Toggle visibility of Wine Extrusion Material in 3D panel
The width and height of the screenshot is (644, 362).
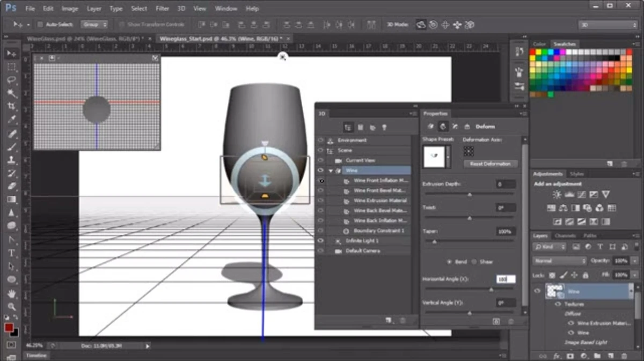tap(321, 201)
